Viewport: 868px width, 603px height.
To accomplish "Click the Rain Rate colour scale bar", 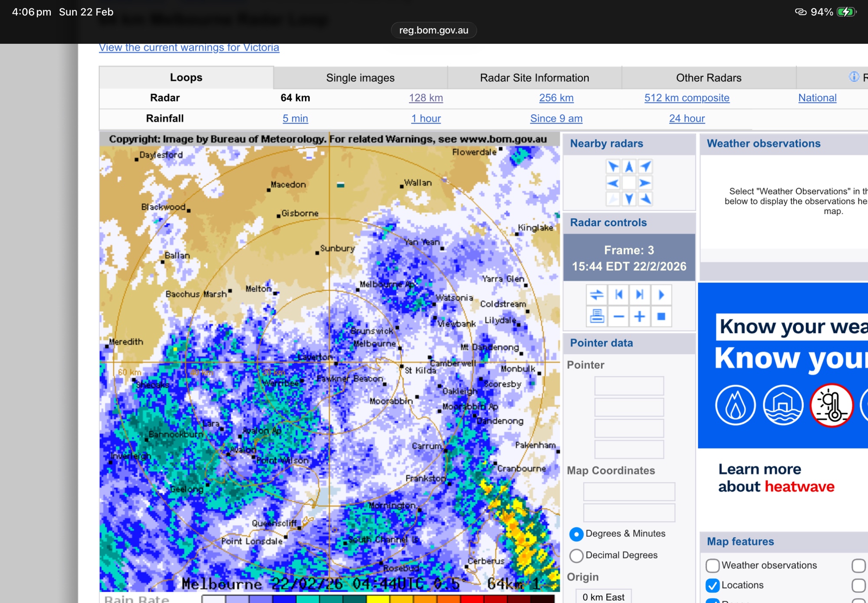I will (x=378, y=599).
